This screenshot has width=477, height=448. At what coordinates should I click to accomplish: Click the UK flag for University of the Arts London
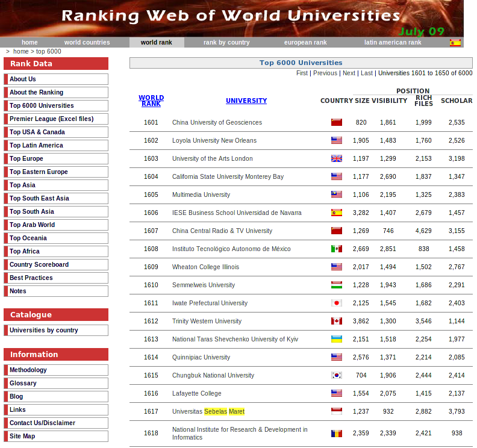[x=337, y=158]
